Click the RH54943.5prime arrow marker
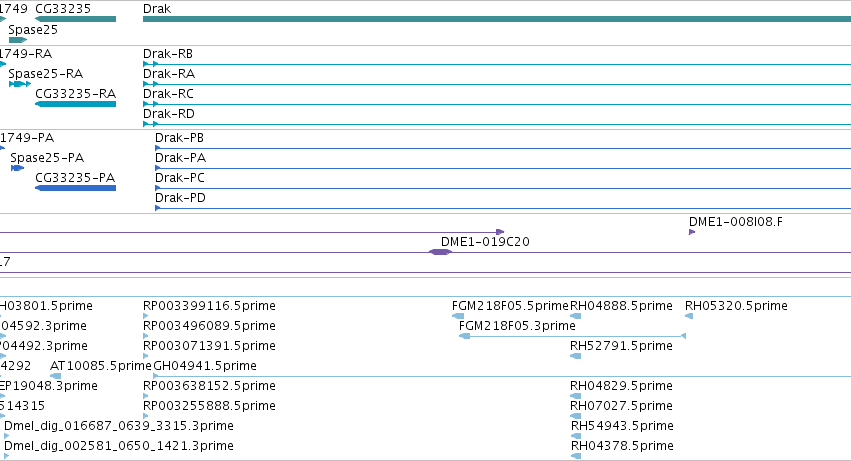 tap(576, 436)
